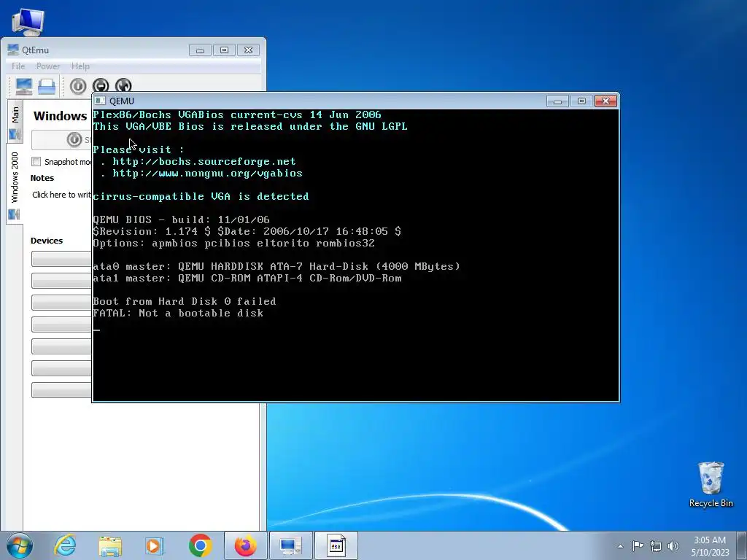Viewport: 747px width, 560px height.
Task: Minimize the QtEmu window
Action: (x=200, y=50)
